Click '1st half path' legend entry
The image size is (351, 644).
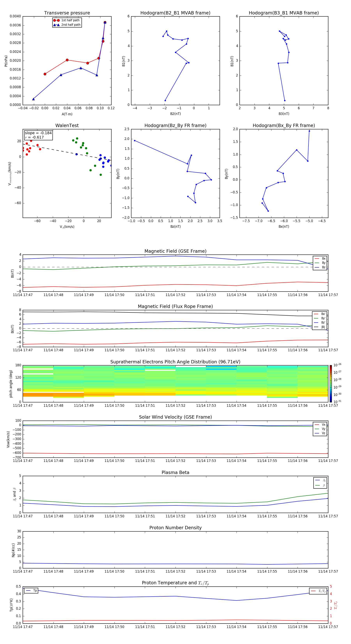point(66,20)
